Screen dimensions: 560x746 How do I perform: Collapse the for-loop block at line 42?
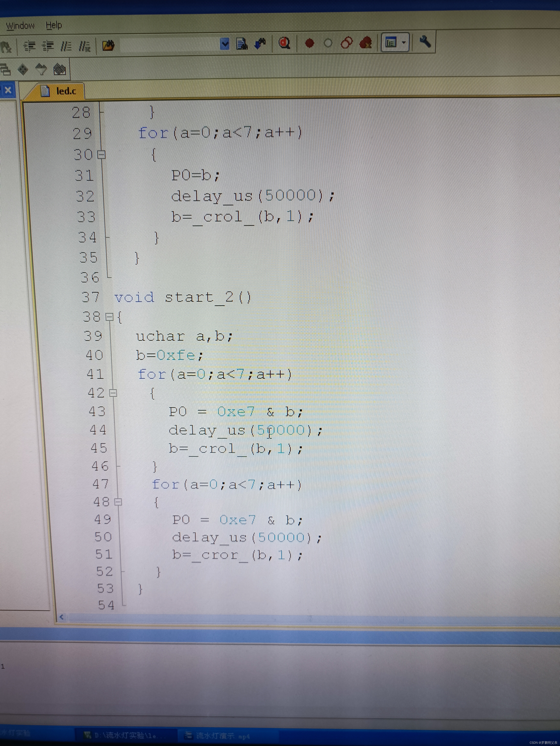[113, 393]
